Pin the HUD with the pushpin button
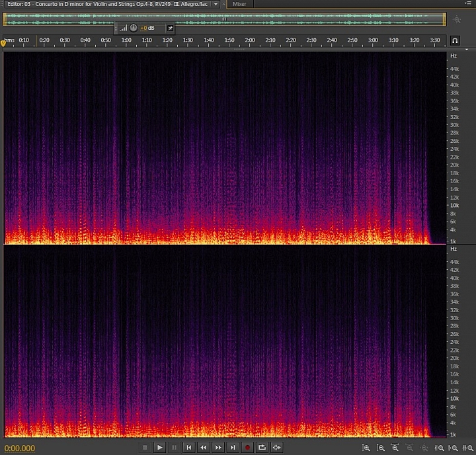Viewport: 476px width, 455px height. pyautogui.click(x=171, y=28)
